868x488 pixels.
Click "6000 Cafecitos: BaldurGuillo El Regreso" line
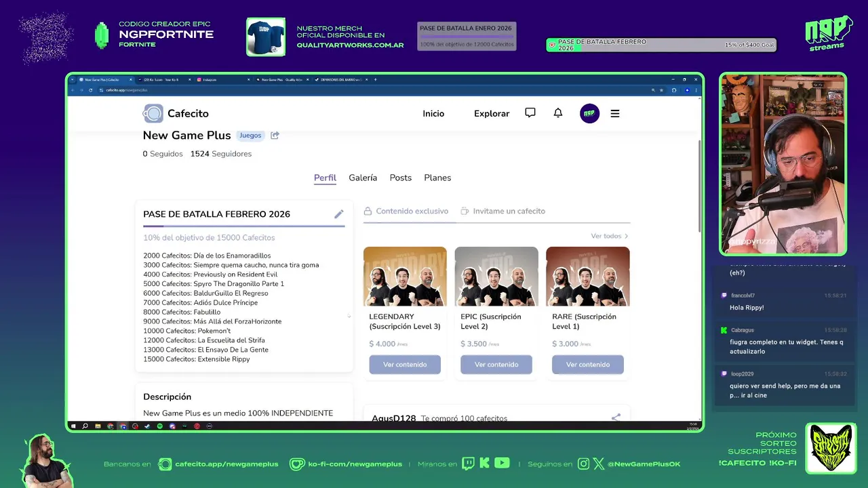[x=205, y=293]
